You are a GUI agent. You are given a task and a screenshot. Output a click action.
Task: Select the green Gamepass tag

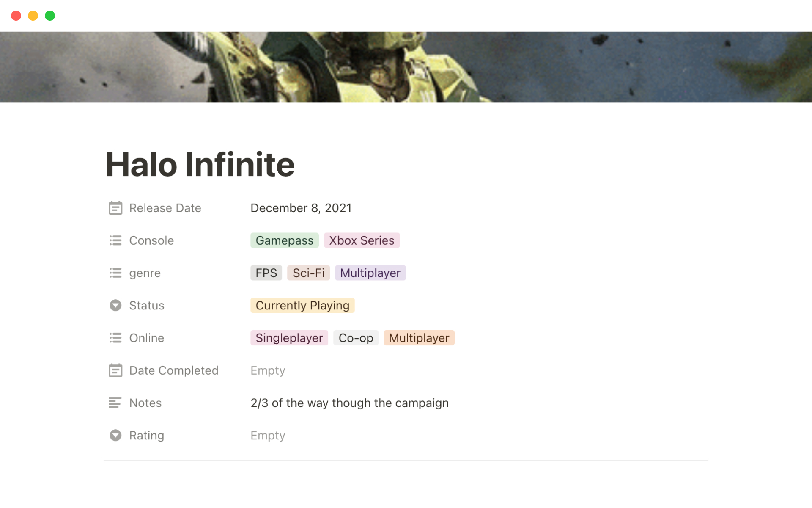(284, 240)
